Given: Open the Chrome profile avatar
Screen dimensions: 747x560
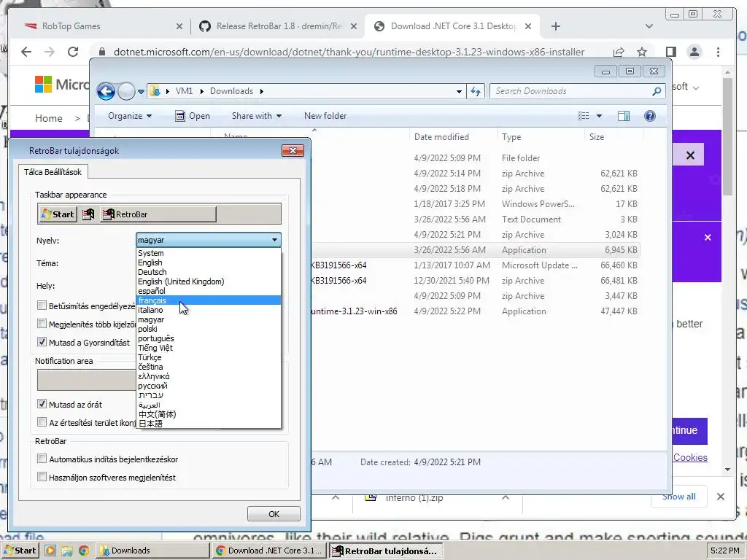Looking at the screenshot, I should point(694,52).
